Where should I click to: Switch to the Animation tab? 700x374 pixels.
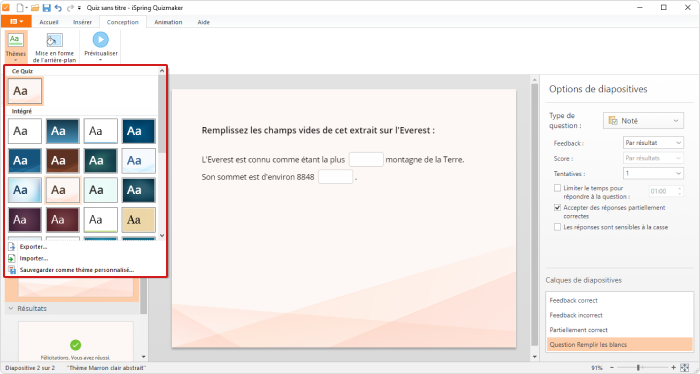[168, 22]
